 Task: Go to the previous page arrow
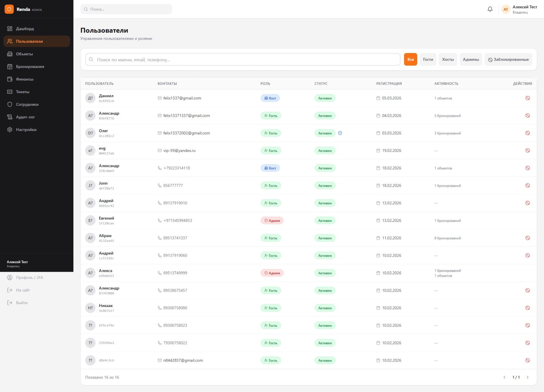[504, 377]
